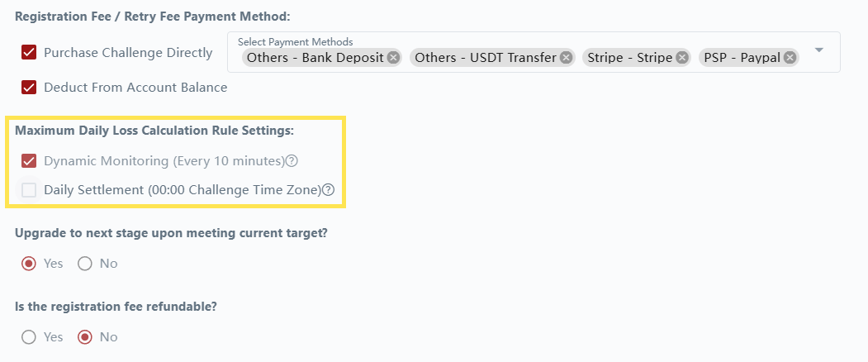Click the Deduct From Account Balance label
The image size is (868, 362).
click(x=135, y=88)
